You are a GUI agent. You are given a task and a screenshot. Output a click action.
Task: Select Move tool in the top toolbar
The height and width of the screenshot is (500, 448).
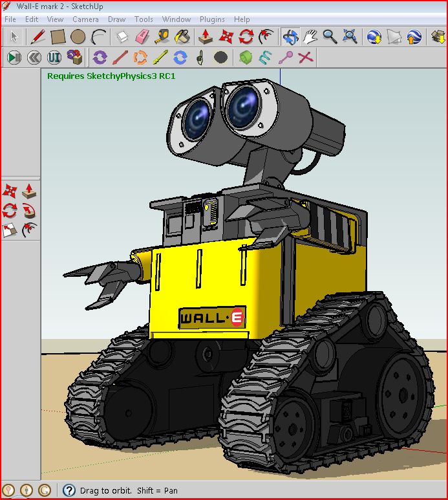pyautogui.click(x=226, y=36)
